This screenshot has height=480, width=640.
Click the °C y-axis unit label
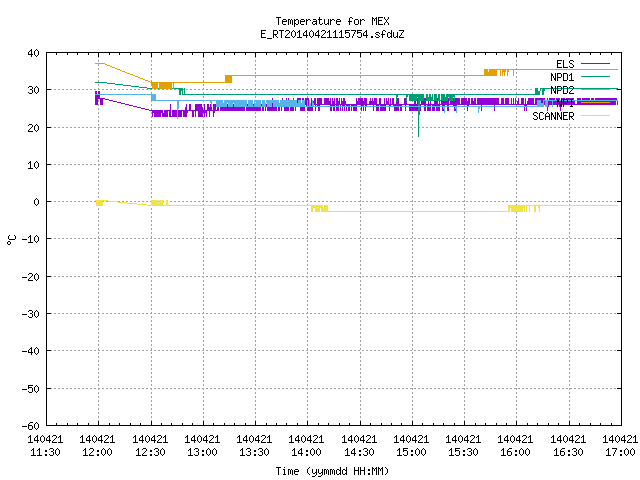pos(11,240)
